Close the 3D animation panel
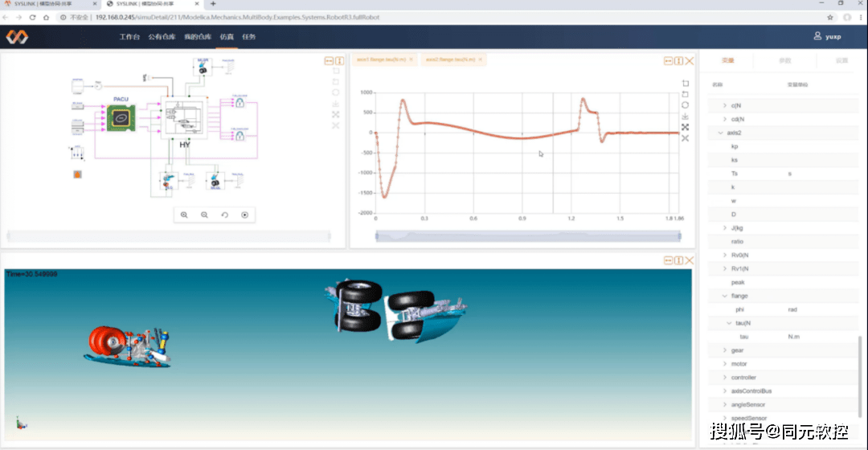This screenshot has height=450, width=868. pos(690,260)
